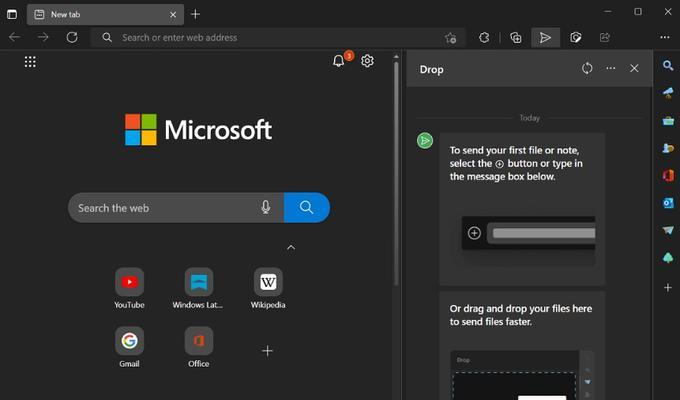
Task: Click the blue search button
Action: [x=307, y=208]
